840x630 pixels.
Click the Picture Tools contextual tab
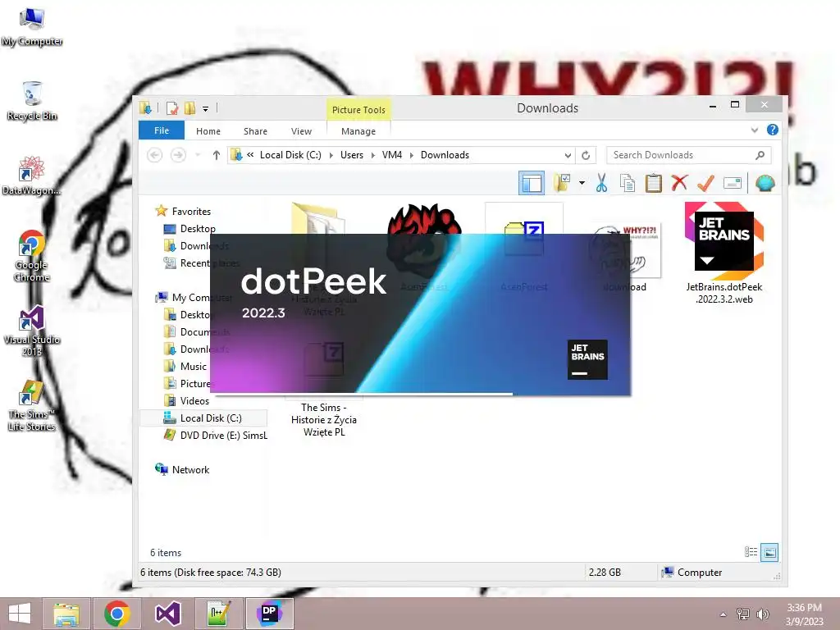tap(358, 110)
